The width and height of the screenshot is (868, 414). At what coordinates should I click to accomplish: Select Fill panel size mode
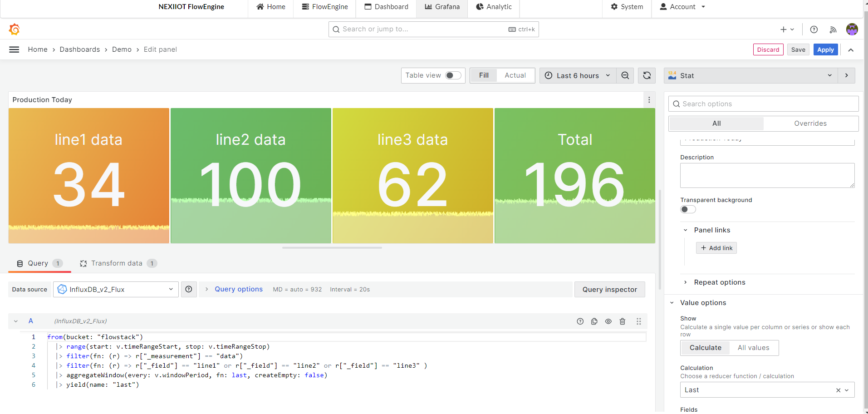484,75
